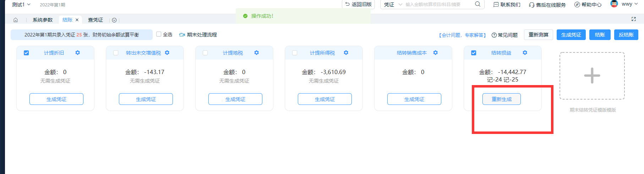Viewport: 644px width, 174px height.
Task: Click 生成凭证 under 转出未交增值税
Action: coord(146,99)
